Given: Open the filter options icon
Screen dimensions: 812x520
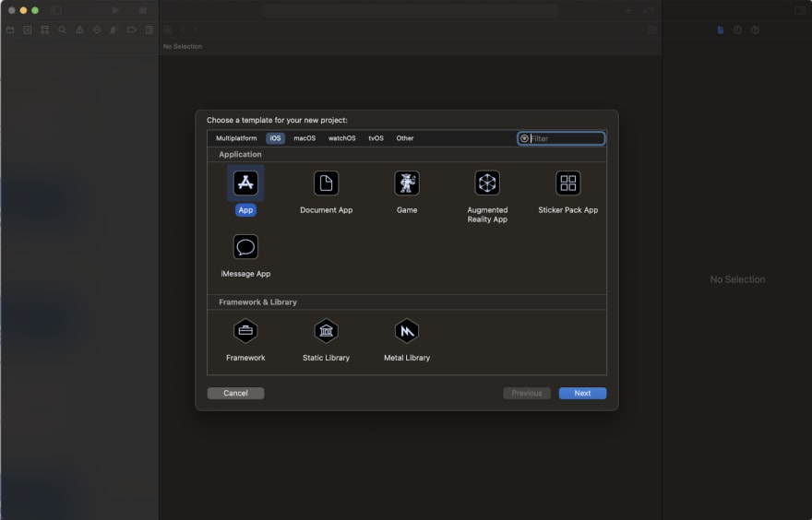Looking at the screenshot, I should coord(524,138).
